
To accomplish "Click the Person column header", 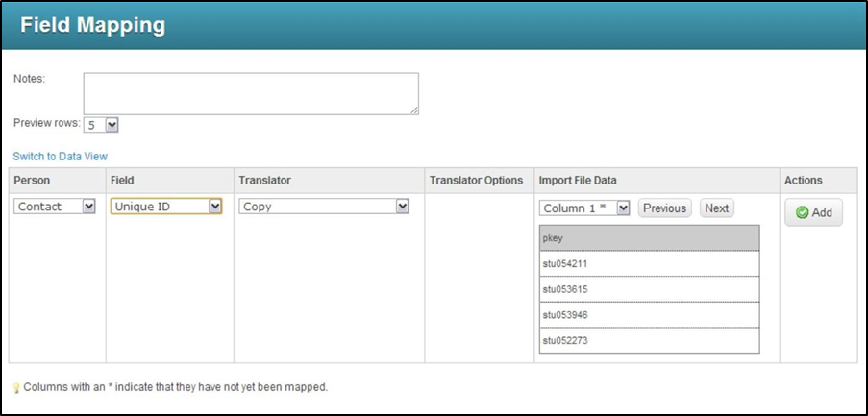I will 33,181.
